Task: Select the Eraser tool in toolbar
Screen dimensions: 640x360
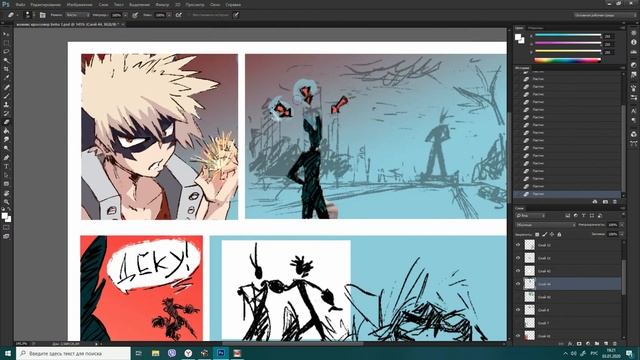Action: pos(6,122)
